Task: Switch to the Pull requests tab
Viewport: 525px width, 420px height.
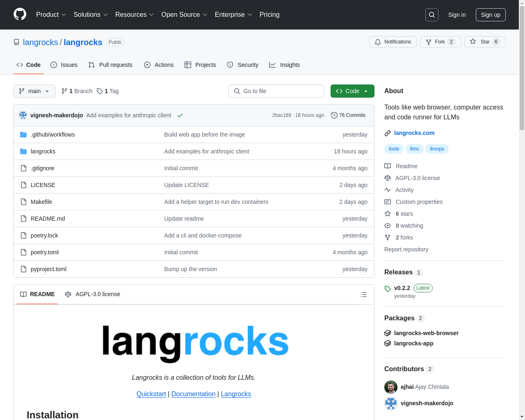Action: tap(110, 65)
